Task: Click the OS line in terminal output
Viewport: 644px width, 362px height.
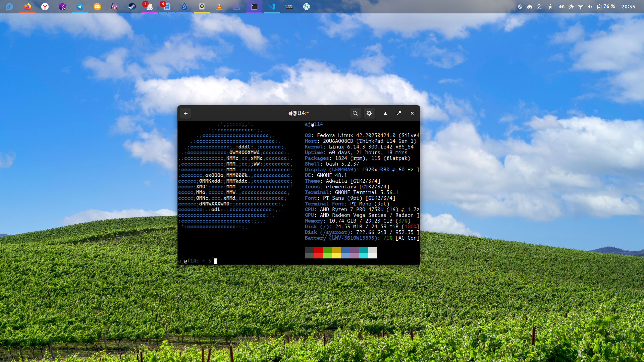Action: click(362, 135)
